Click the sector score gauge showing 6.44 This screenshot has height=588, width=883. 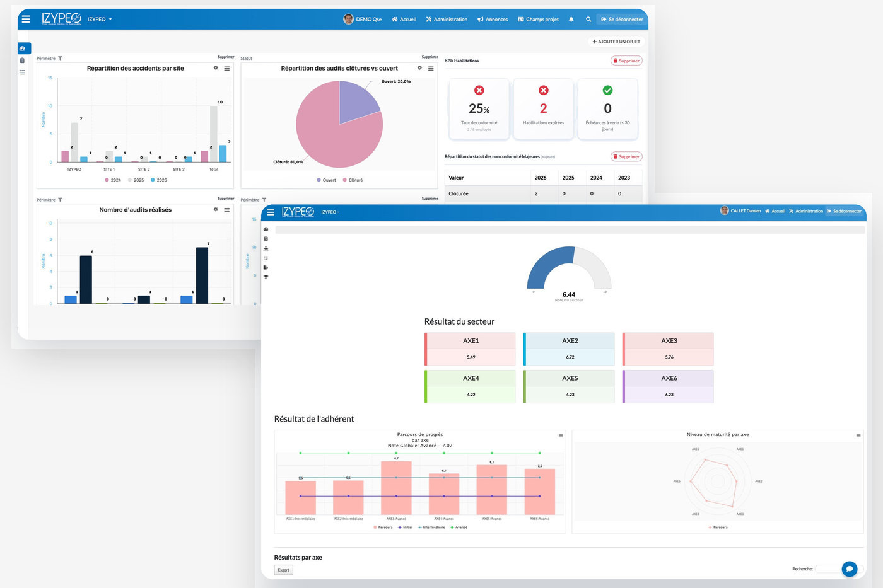569,268
